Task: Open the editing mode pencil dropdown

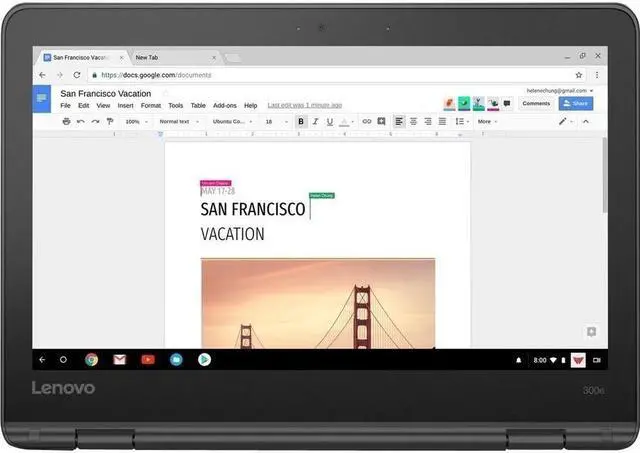Action: tap(566, 121)
